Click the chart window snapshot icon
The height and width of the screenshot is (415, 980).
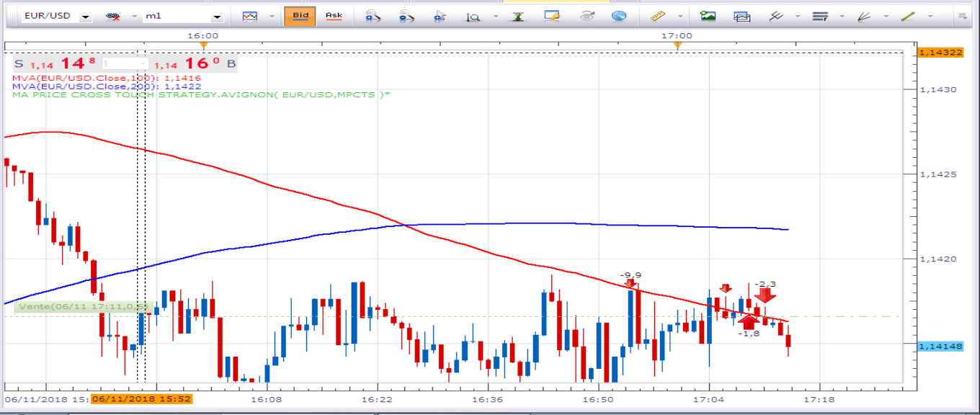point(743,16)
